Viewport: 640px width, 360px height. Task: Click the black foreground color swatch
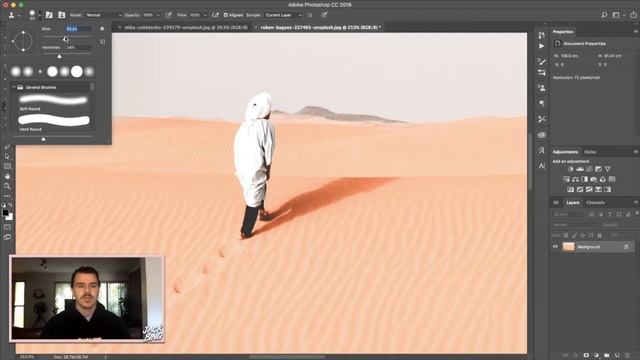pos(5,213)
